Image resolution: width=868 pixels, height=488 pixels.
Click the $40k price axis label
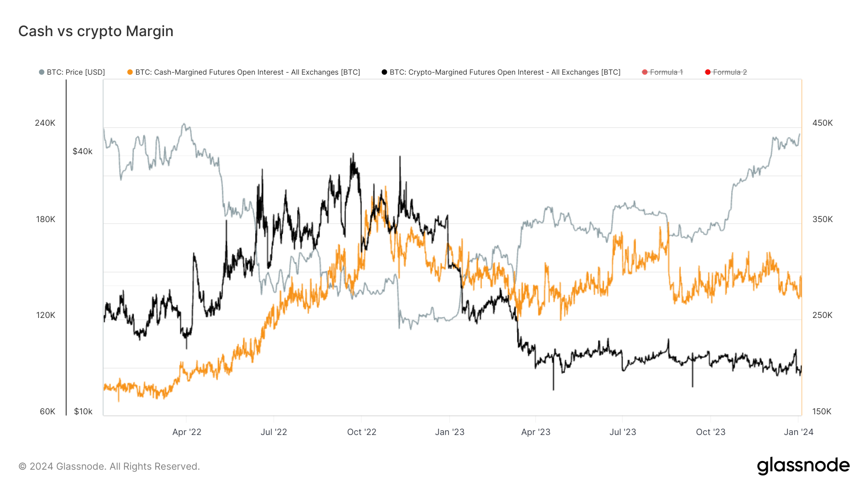point(82,151)
